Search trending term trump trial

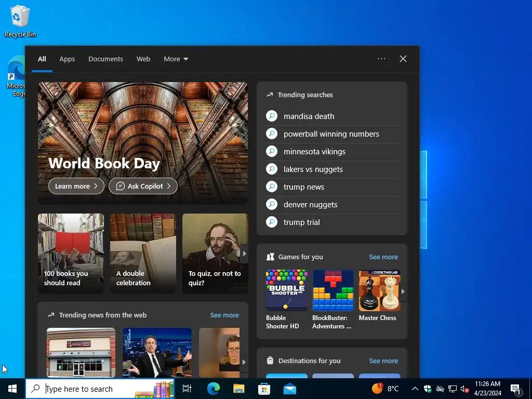pos(332,222)
